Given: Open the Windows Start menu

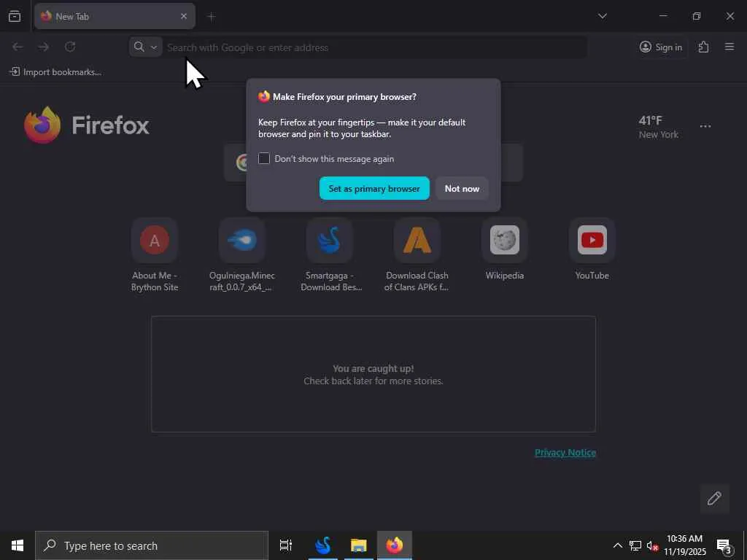Looking at the screenshot, I should (x=18, y=545).
